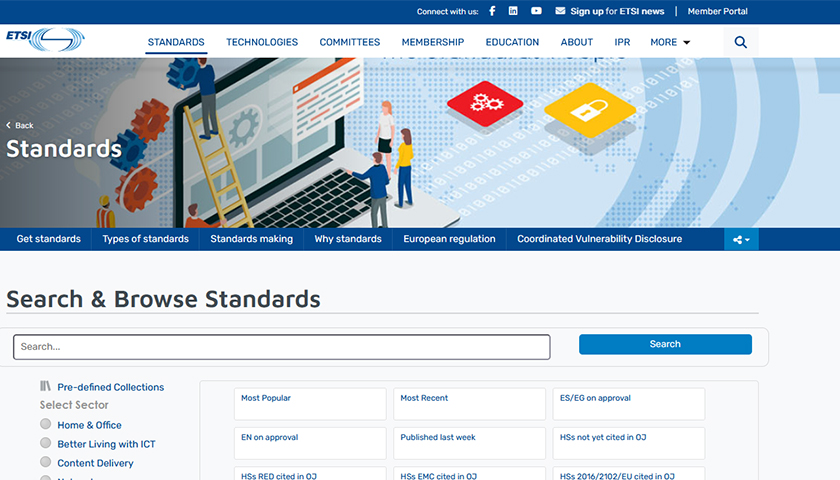
Task: Open the site search magnifier
Action: pyautogui.click(x=741, y=42)
